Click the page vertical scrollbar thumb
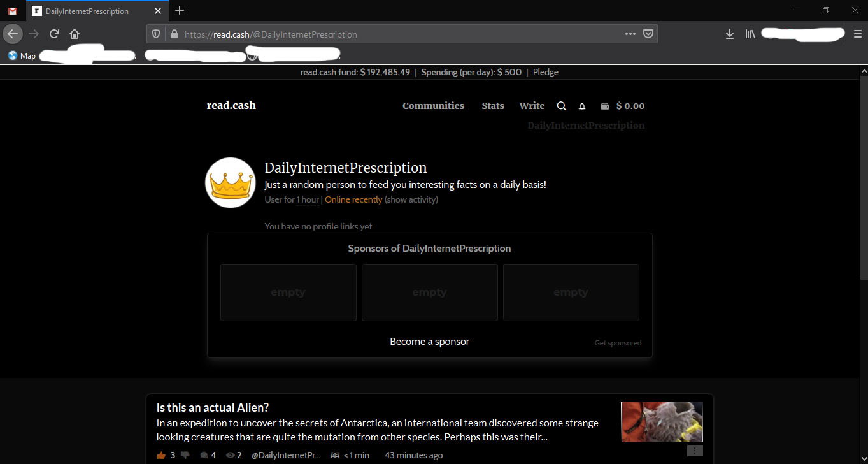The image size is (868, 464). pos(863,177)
